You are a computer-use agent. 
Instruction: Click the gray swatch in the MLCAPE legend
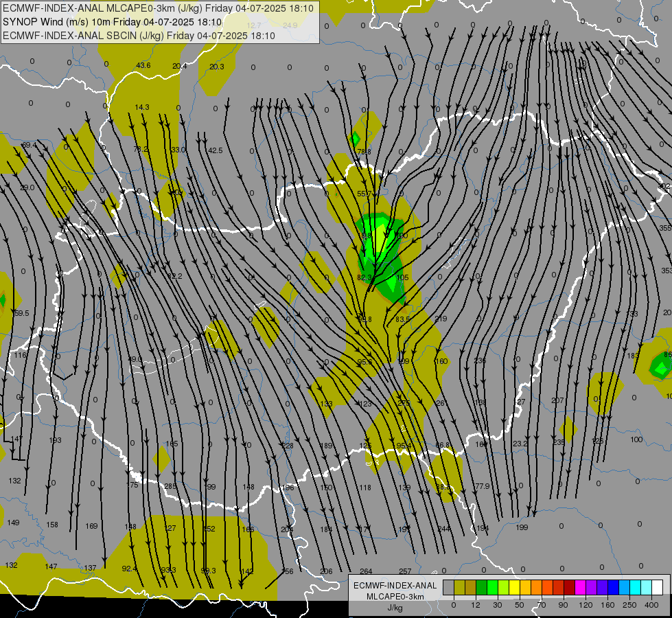[448, 587]
